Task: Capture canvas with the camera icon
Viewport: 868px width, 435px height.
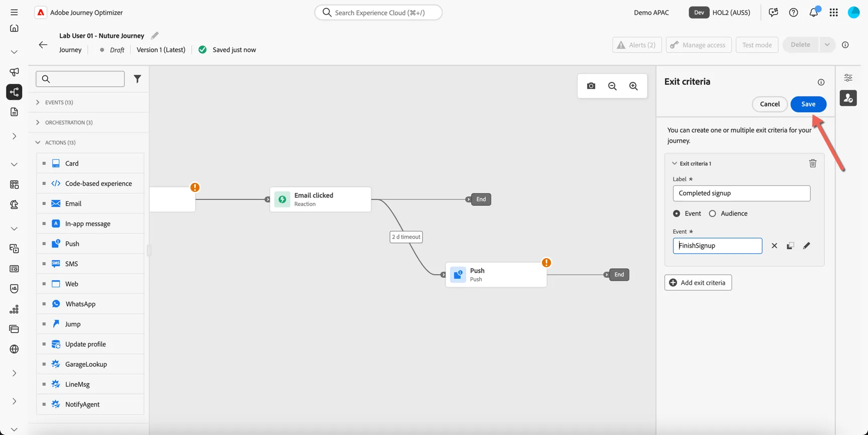Action: (x=591, y=86)
